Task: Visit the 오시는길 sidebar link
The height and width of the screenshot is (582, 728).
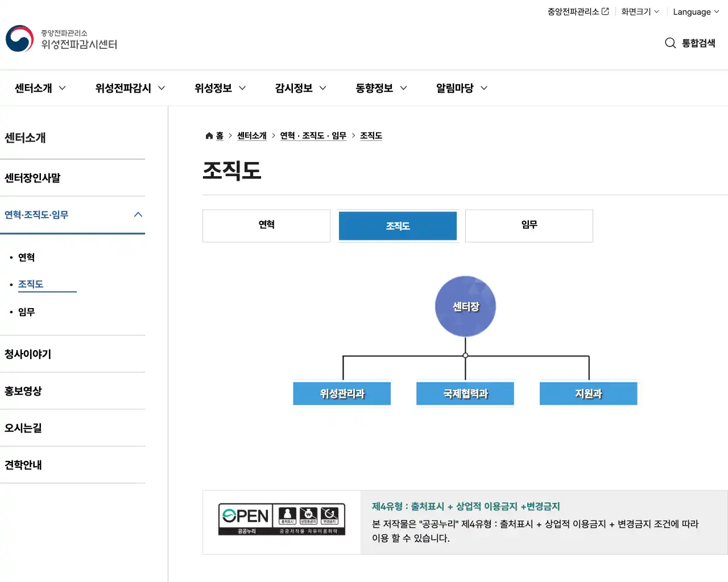Action: point(23,428)
